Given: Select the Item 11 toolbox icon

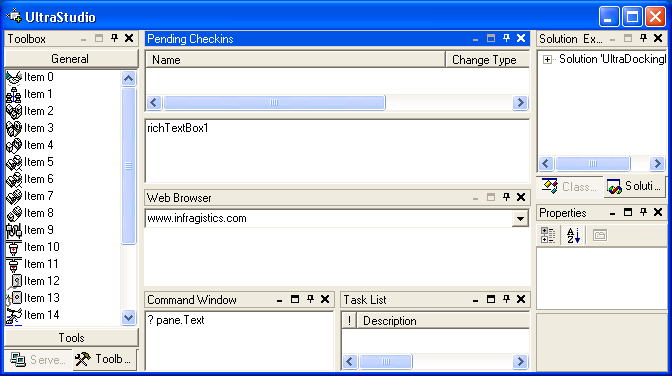Looking at the screenshot, I should 14,265.
